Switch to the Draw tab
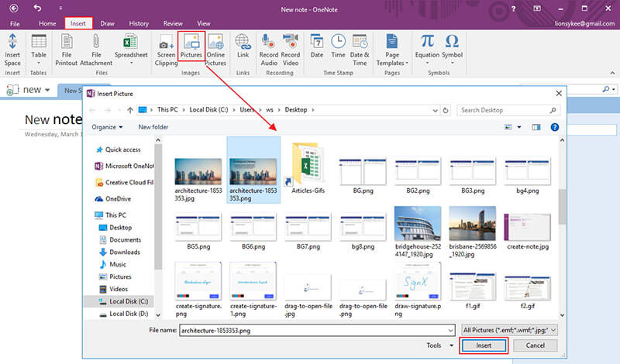Viewport: 620px width, 364px height. click(x=107, y=23)
